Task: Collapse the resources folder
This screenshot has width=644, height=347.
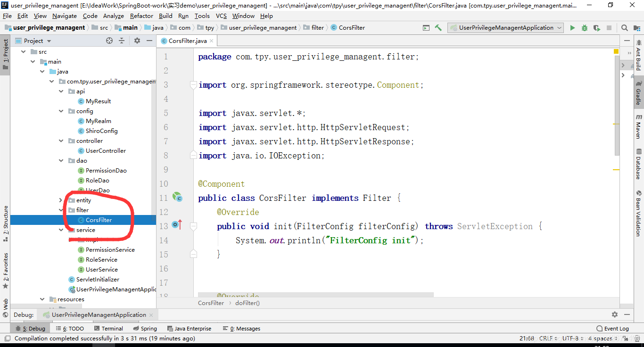Action: (x=42, y=299)
